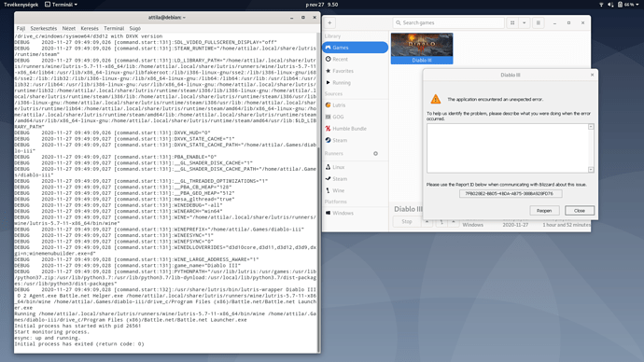Click the error description scrollbar down arrow
The height and width of the screenshot is (362, 644).
pos(591,170)
